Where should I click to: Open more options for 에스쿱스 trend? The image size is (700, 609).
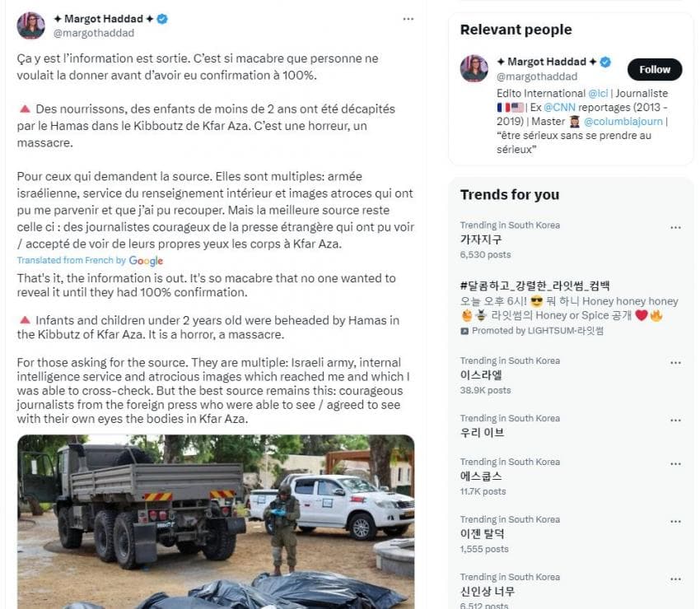click(x=676, y=464)
